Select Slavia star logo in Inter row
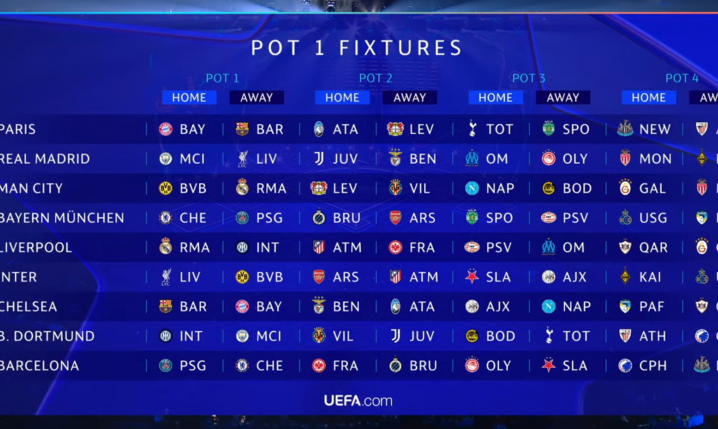 tap(472, 277)
